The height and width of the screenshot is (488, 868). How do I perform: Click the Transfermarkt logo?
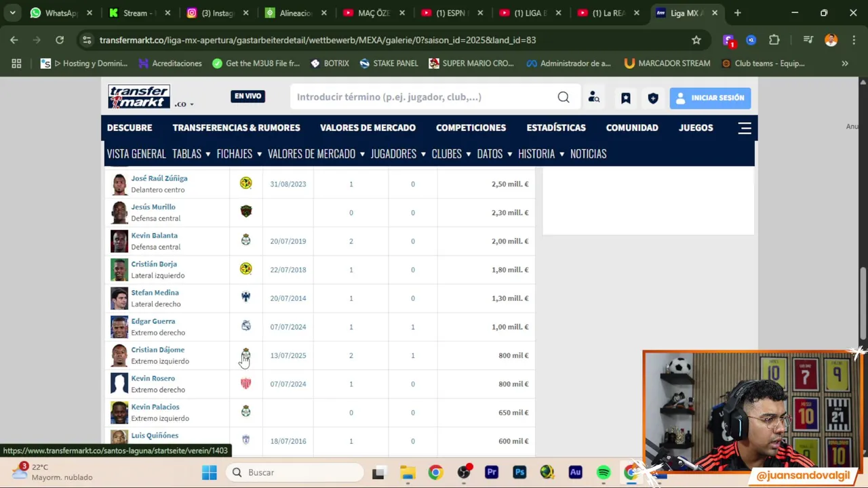click(x=139, y=97)
